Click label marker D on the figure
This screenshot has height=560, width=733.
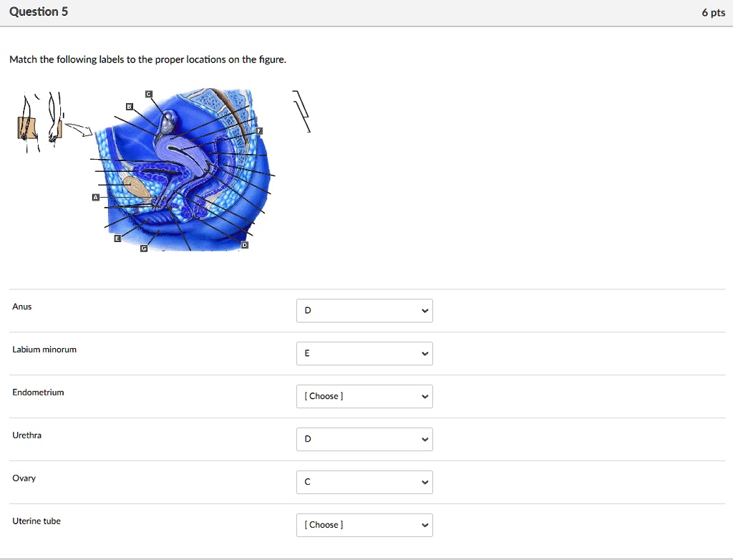tap(244, 245)
